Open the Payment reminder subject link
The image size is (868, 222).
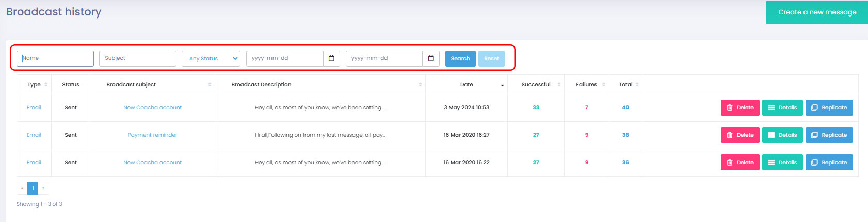(x=152, y=135)
